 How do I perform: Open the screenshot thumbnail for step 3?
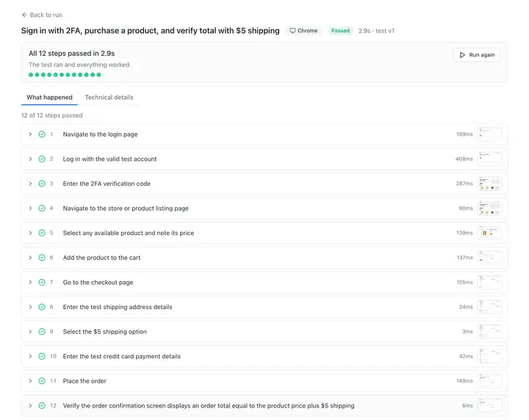click(x=490, y=184)
